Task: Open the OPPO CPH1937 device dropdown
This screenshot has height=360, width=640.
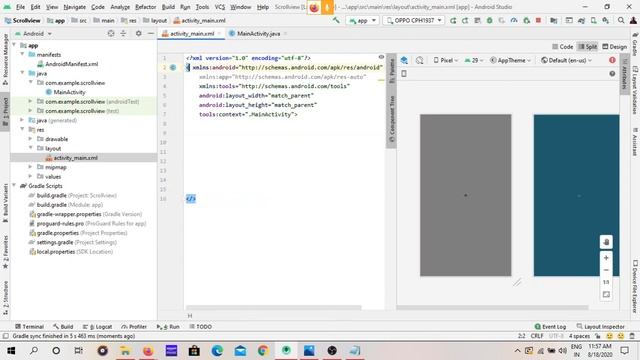Action: pyautogui.click(x=414, y=20)
